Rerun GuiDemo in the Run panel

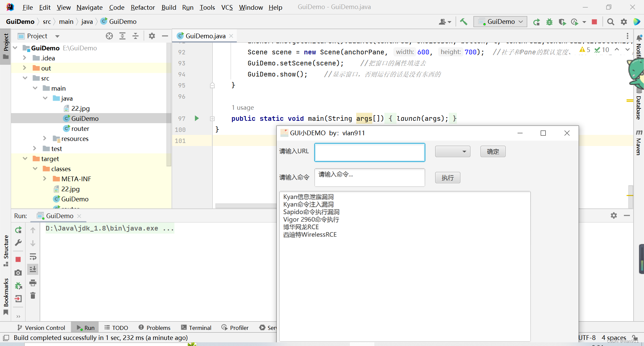point(18,230)
